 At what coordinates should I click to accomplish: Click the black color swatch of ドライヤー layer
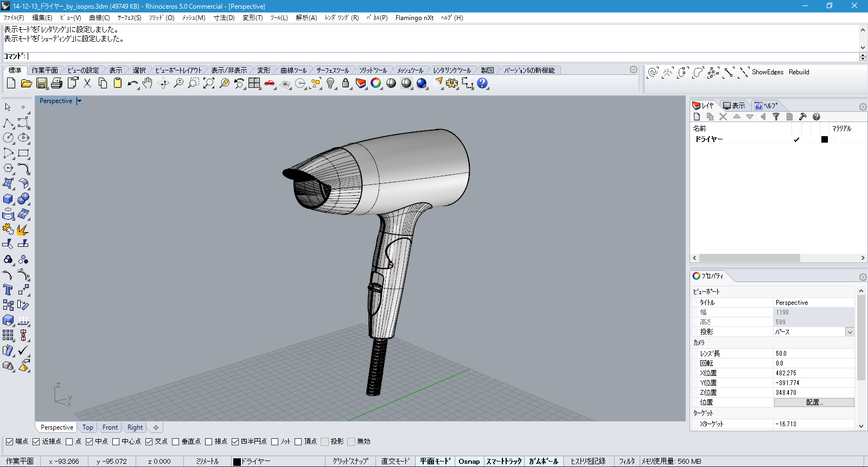[825, 139]
